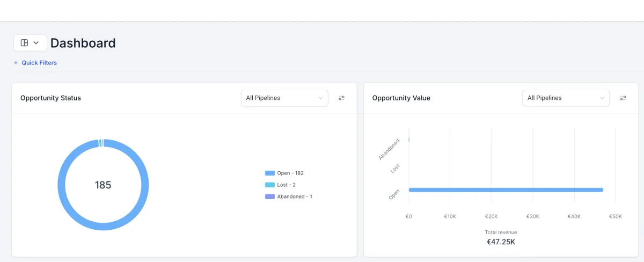Click the teal Lost legend swatch
Image resolution: width=644 pixels, height=262 pixels.
tap(270, 185)
